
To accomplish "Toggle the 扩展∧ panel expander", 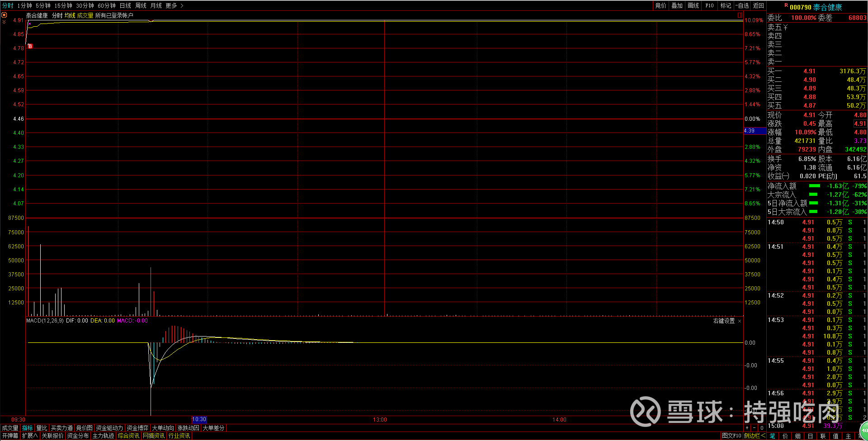I will [x=30, y=436].
